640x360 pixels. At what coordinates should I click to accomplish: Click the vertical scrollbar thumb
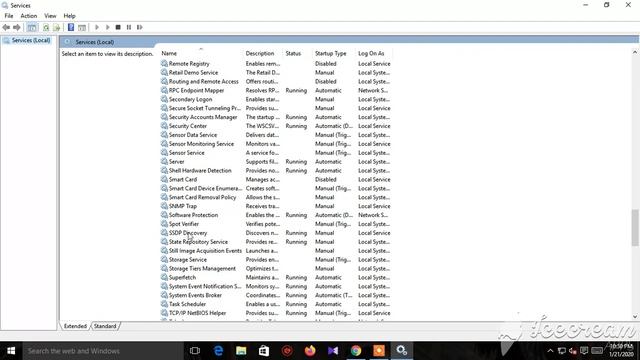(635, 227)
